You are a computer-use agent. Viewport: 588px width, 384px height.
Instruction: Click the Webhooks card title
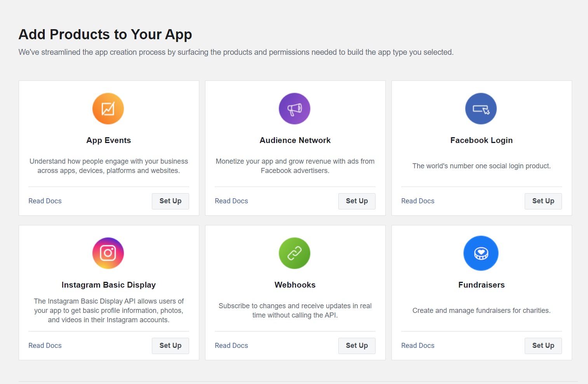click(295, 285)
